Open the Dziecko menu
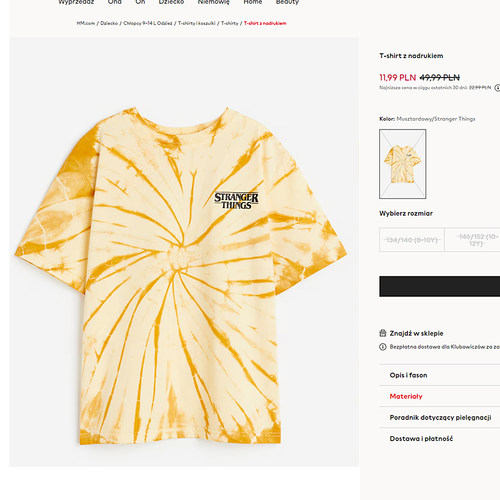This screenshot has height=500, width=500. point(171,2)
